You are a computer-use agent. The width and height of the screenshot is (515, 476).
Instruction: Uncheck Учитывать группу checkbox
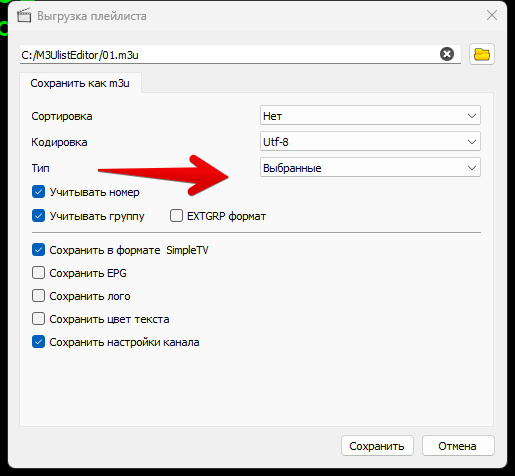click(x=38, y=216)
